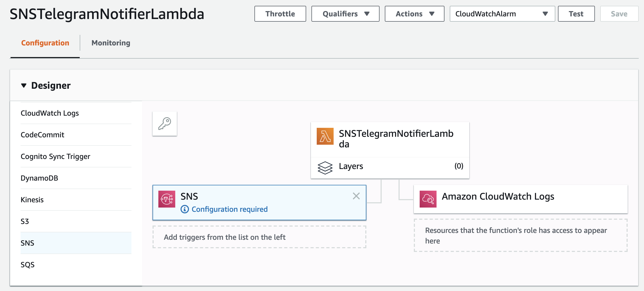Image resolution: width=644 pixels, height=291 pixels.
Task: Click the Throttle button
Action: pyautogui.click(x=280, y=13)
